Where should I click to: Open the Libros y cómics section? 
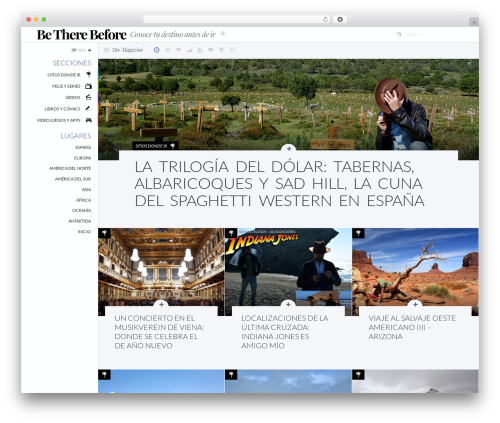point(62,109)
